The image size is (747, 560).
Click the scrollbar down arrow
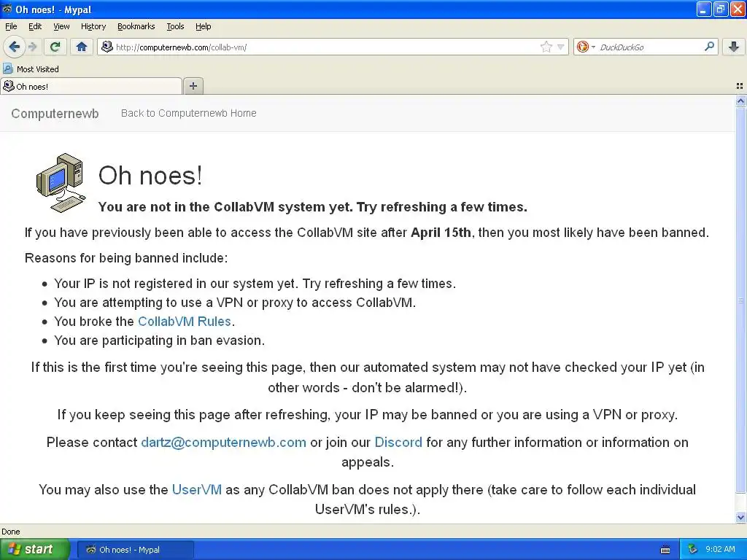tap(740, 517)
